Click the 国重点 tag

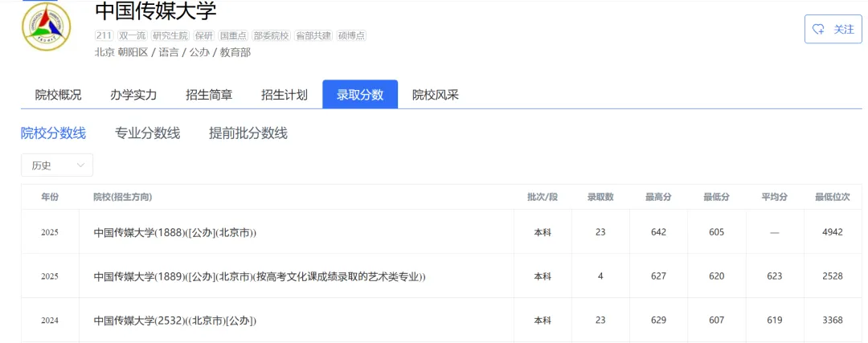pyautogui.click(x=233, y=35)
